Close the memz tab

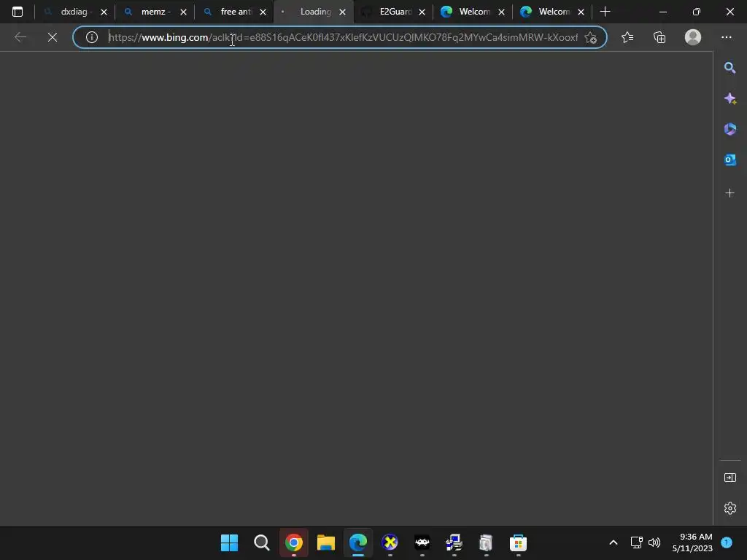point(183,12)
